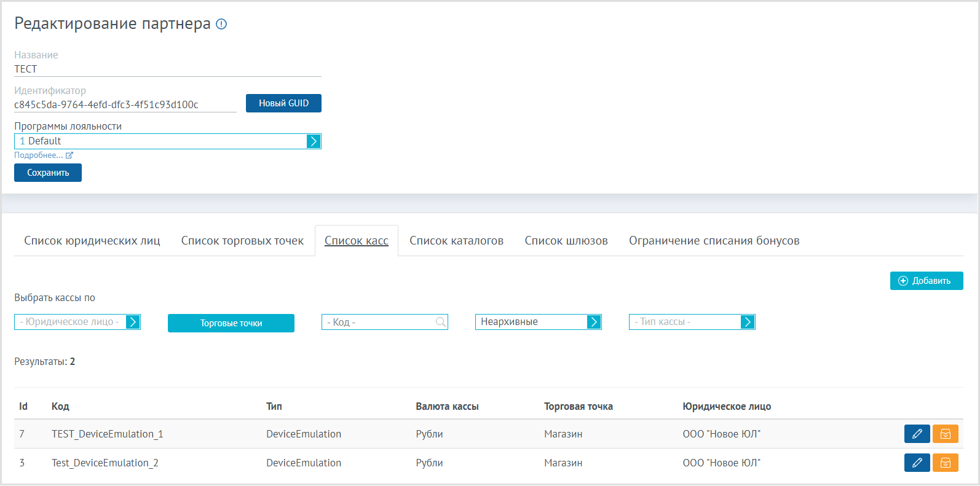
Task: Expand the Программы лояльности dropdown arrow
Action: pos(314,141)
